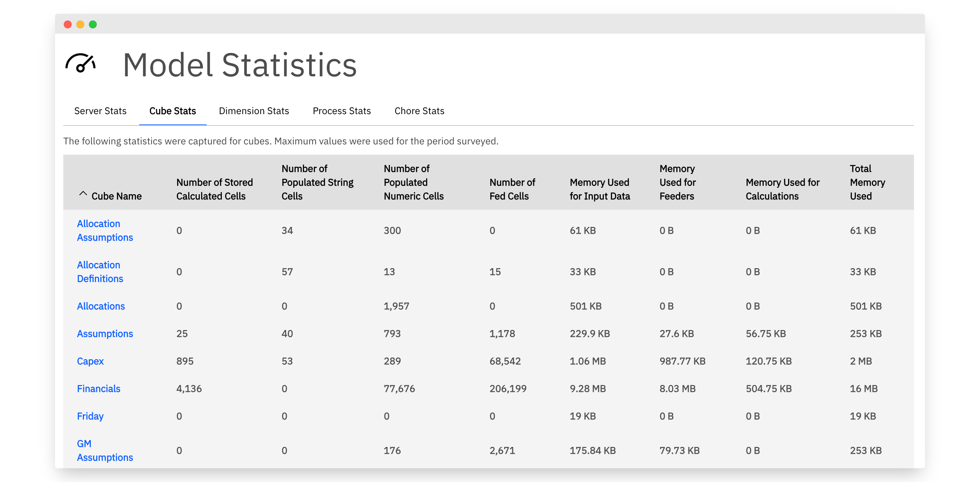Click the Allocations cube link
Image resolution: width=980 pixels, height=482 pixels.
coord(101,306)
